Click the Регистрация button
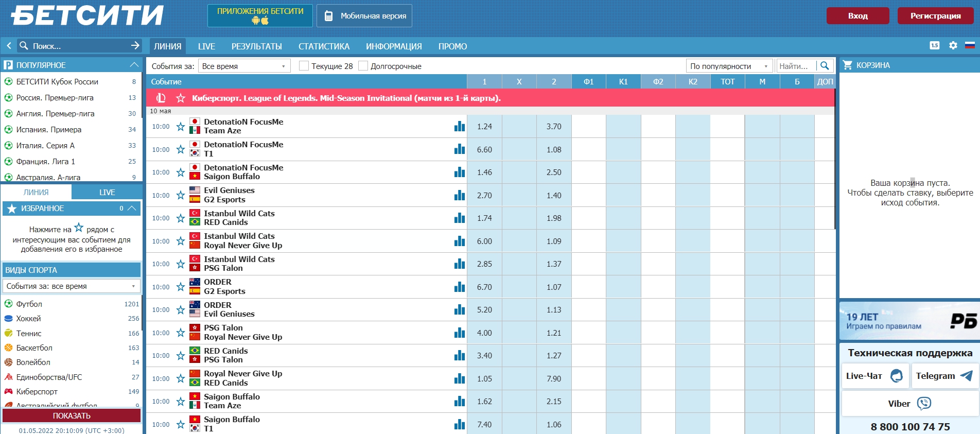980x434 pixels. click(935, 16)
